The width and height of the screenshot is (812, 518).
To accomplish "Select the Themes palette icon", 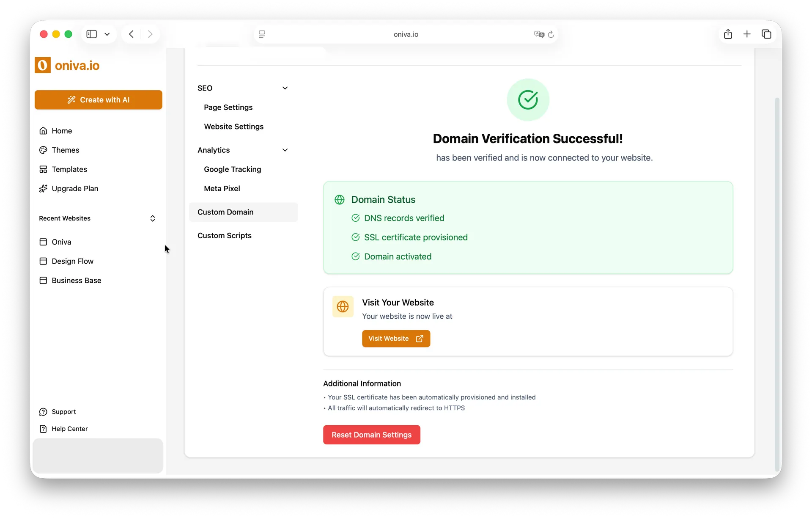I will click(44, 150).
